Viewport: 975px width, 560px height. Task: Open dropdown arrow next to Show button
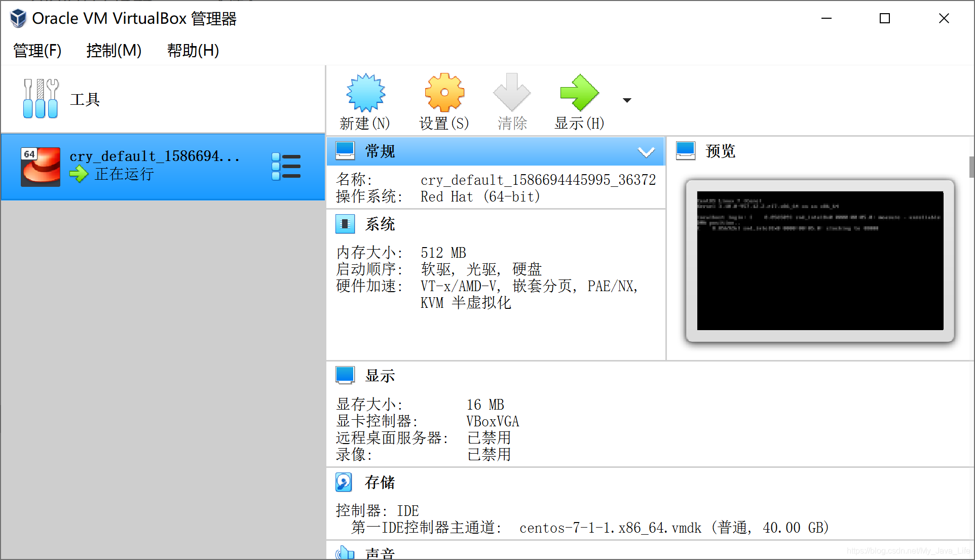pos(627,100)
